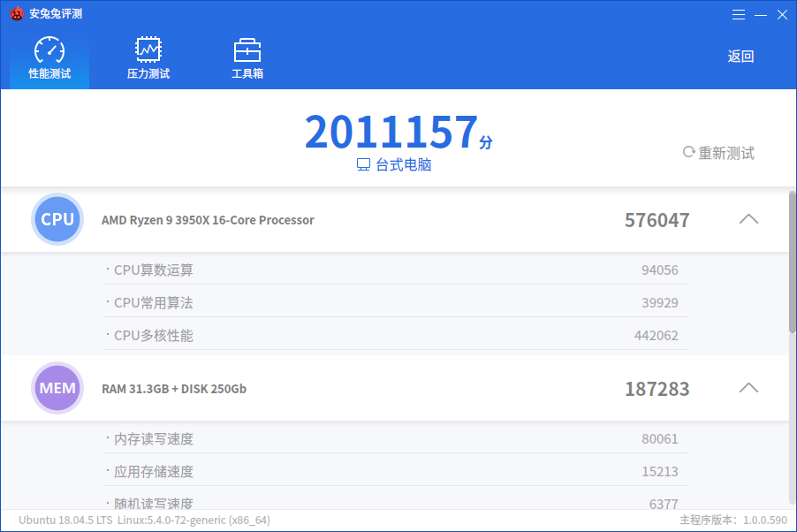Switch to the 压力测试 stress test tab
The width and height of the screenshot is (797, 532).
coord(148,58)
